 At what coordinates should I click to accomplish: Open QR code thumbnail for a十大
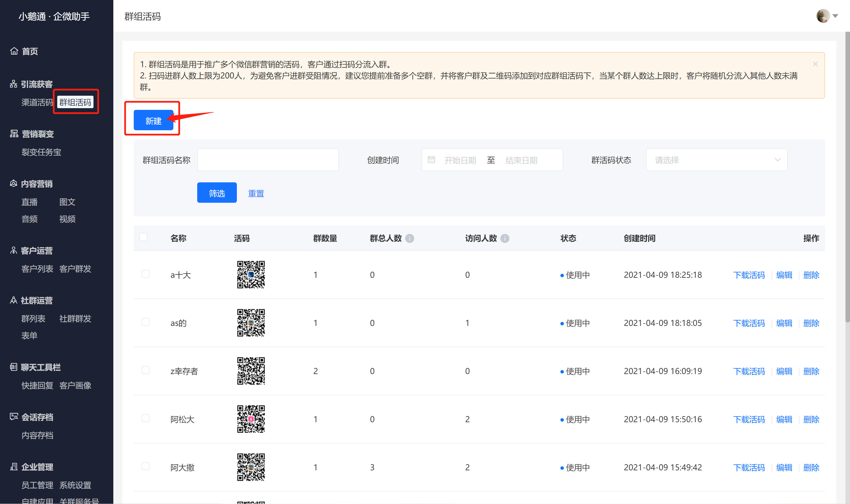point(251,275)
